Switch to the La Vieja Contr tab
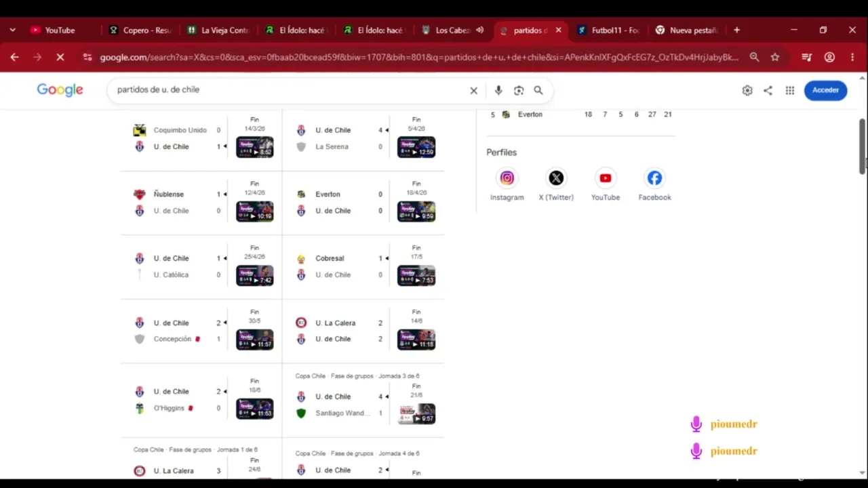The image size is (868, 488). tap(219, 30)
